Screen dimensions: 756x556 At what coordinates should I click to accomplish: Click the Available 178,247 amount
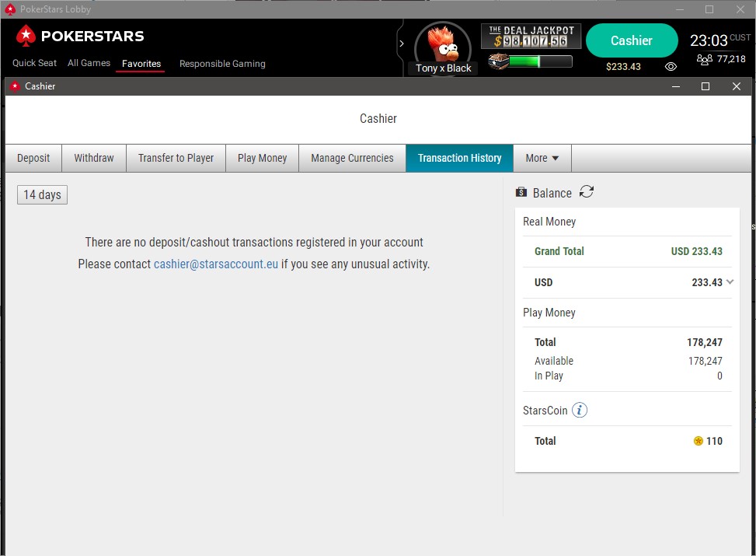pyautogui.click(x=705, y=361)
